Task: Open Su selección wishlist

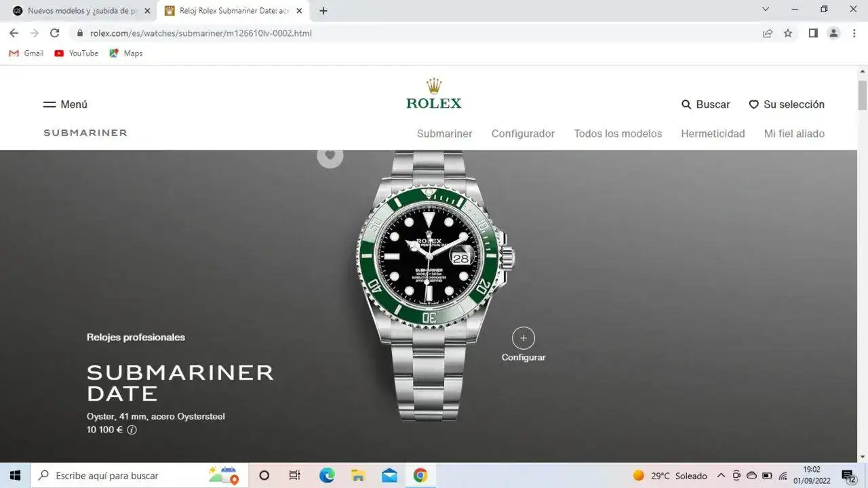Action: pyautogui.click(x=787, y=104)
